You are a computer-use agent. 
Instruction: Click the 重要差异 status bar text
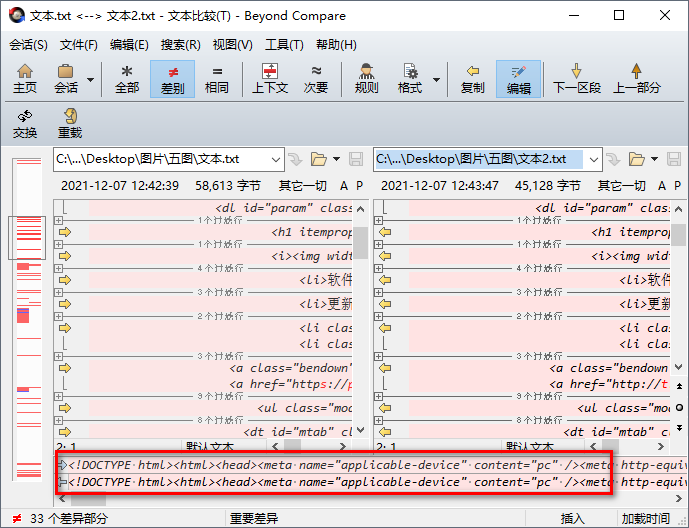click(x=254, y=519)
